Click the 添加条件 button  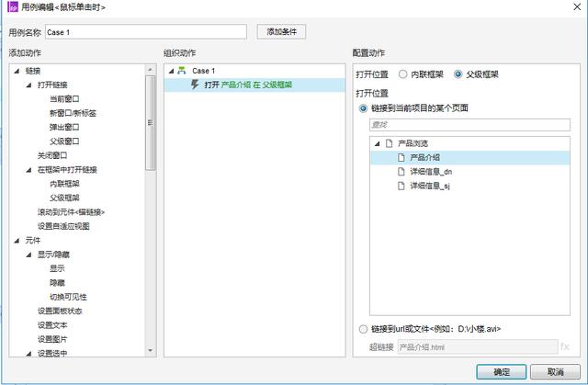tap(281, 32)
